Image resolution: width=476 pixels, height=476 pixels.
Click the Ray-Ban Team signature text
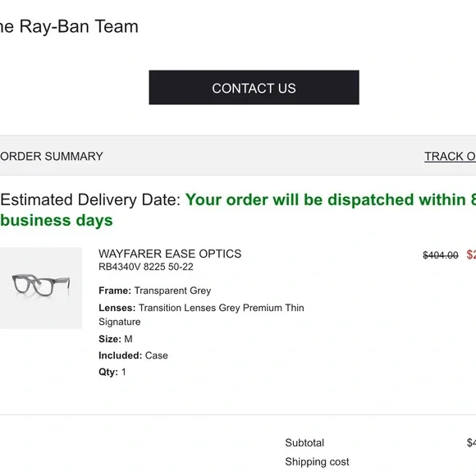[69, 26]
